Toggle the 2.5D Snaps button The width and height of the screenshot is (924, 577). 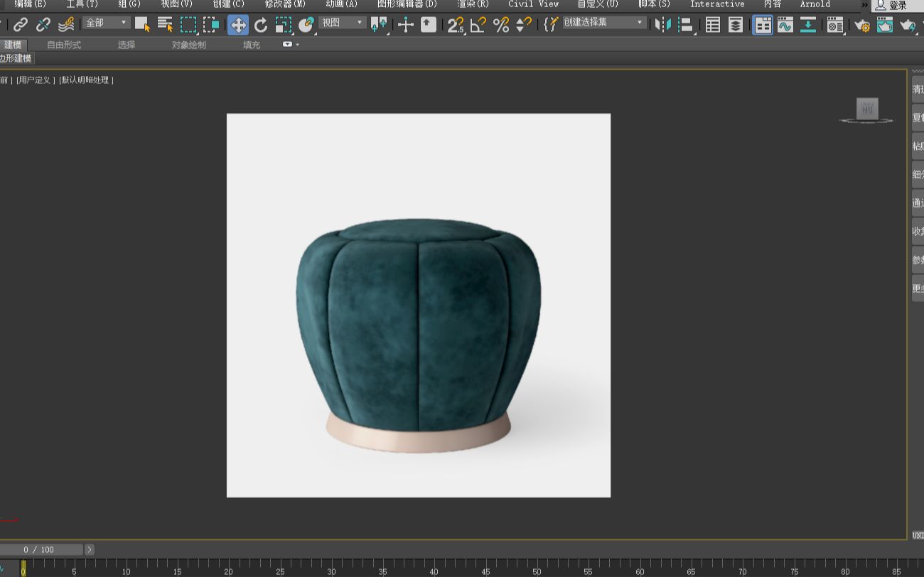(456, 25)
